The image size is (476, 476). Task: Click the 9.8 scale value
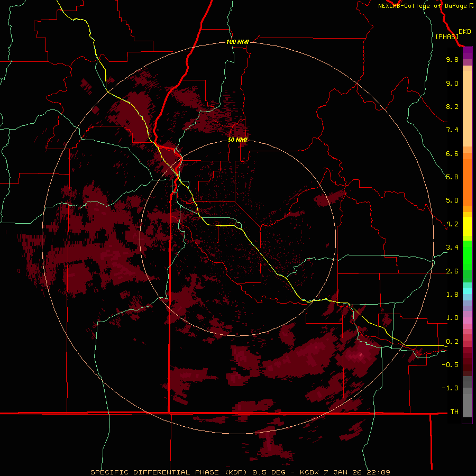[452, 59]
